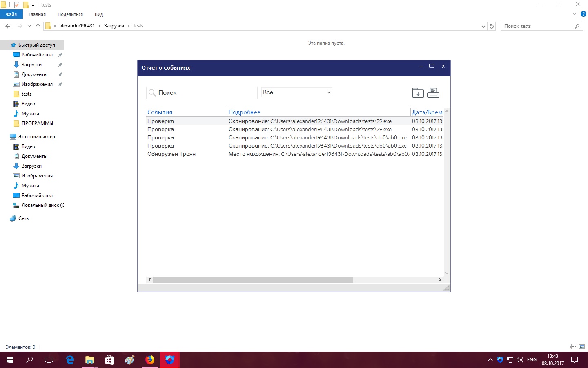The image size is (588, 368).
Task: Open the taskbar clock showing 13:43
Action: 553,360
